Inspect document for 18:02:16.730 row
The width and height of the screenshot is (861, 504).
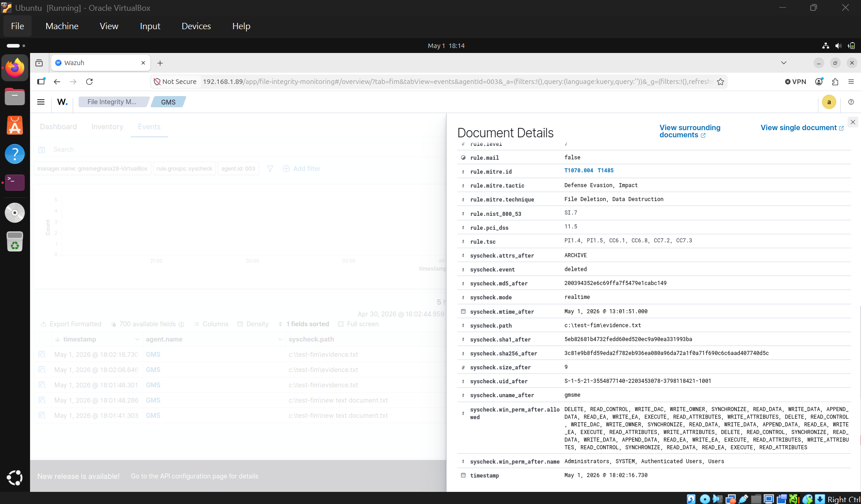42,355
